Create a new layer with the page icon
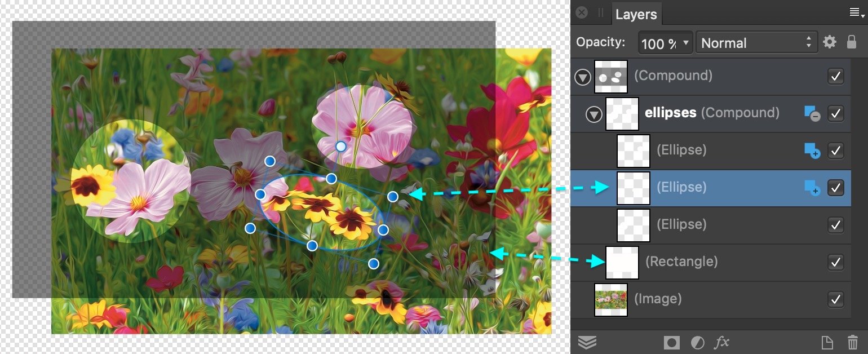Viewport: 868px width, 354px height. click(x=827, y=342)
